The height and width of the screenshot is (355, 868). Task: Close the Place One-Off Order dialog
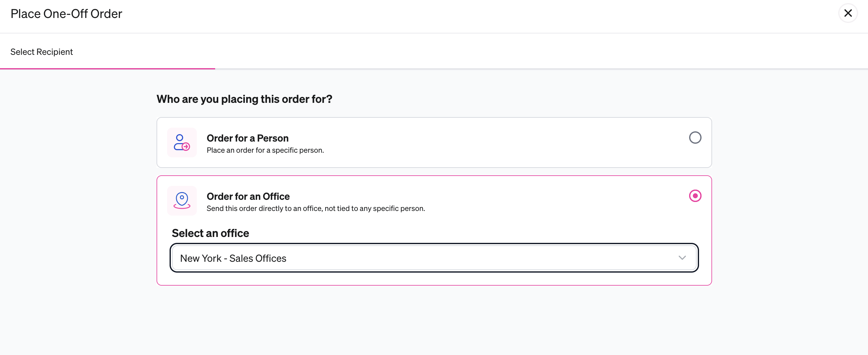[848, 13]
